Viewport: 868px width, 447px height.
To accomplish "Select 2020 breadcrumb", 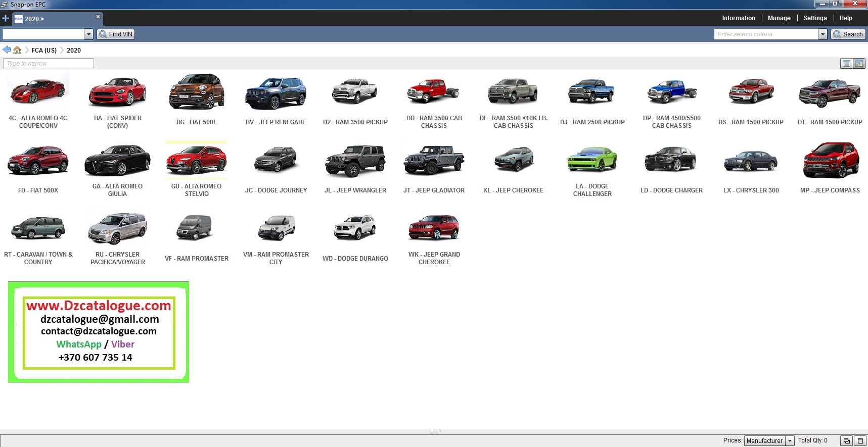I will coord(74,51).
